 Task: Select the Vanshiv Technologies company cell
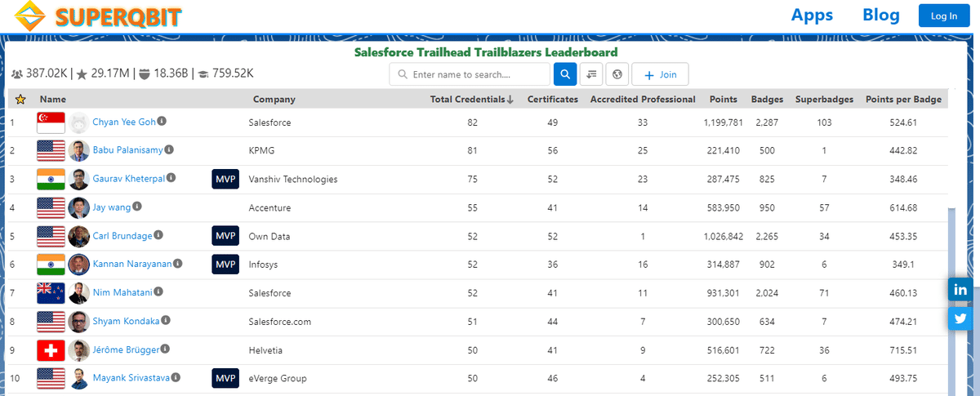(293, 179)
